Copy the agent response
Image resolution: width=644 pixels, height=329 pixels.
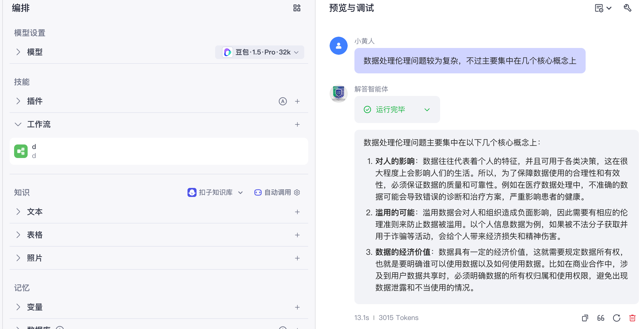pyautogui.click(x=585, y=318)
